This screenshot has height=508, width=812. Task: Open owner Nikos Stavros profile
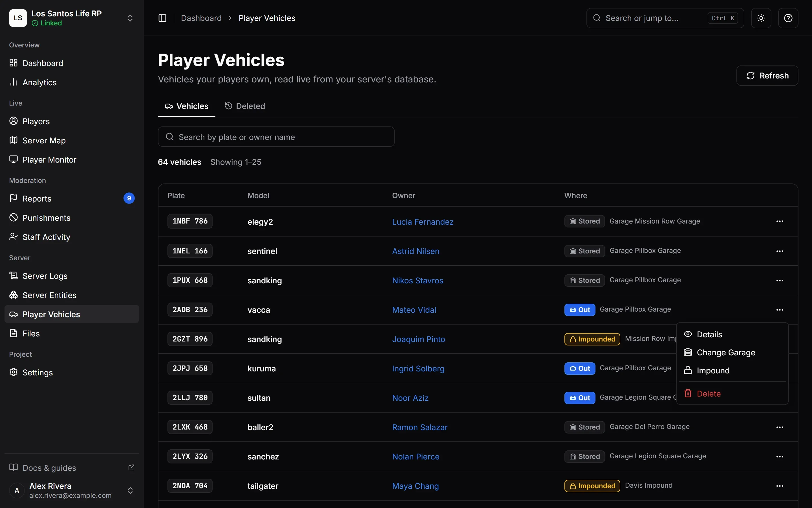click(418, 281)
